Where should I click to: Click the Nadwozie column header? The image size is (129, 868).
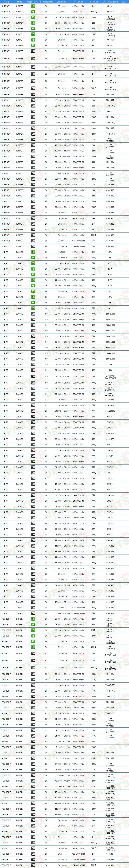[94, 2]
